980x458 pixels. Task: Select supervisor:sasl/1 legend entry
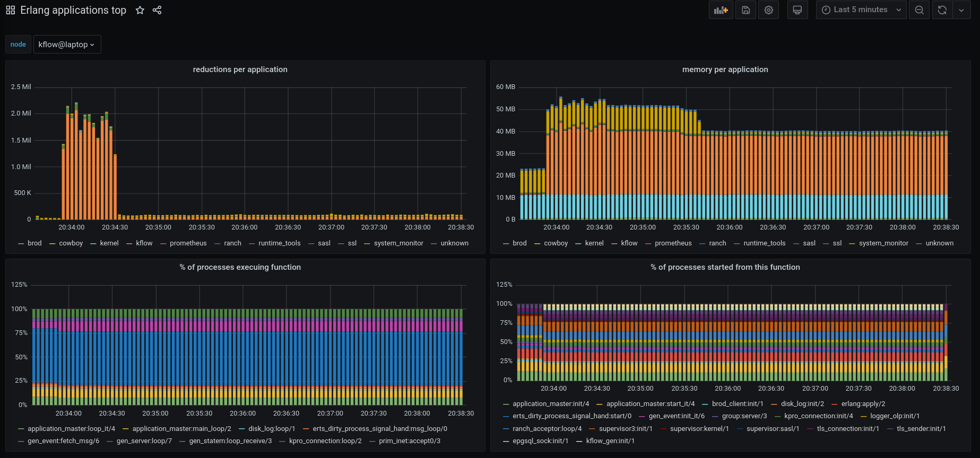tap(773, 429)
